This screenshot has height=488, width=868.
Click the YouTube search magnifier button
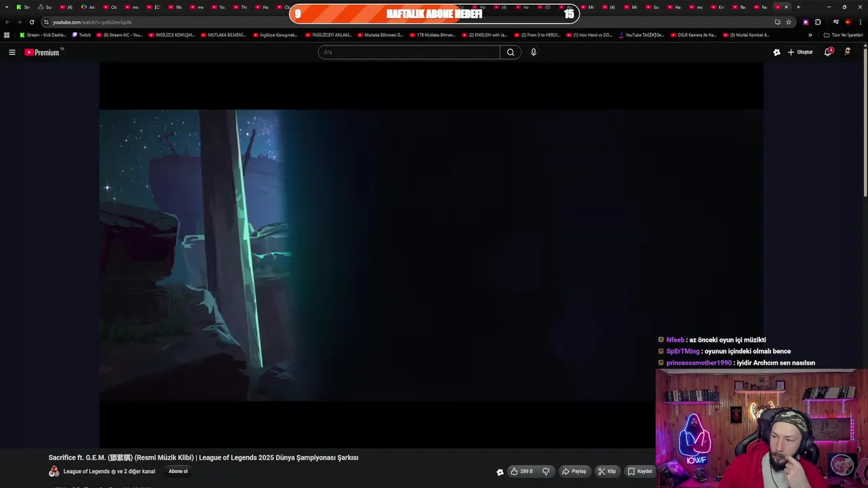coord(511,52)
